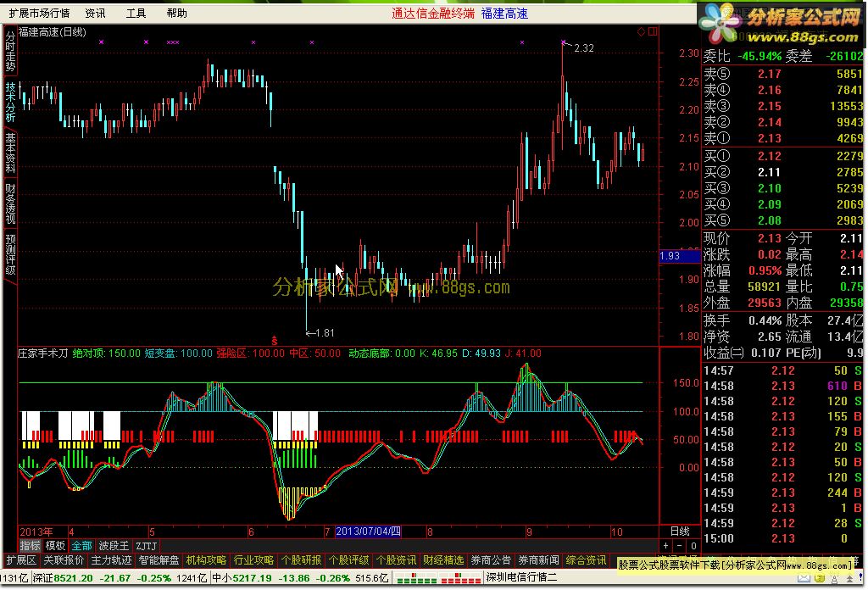Click the red split-window icon above the chart

pyautogui.click(x=653, y=31)
